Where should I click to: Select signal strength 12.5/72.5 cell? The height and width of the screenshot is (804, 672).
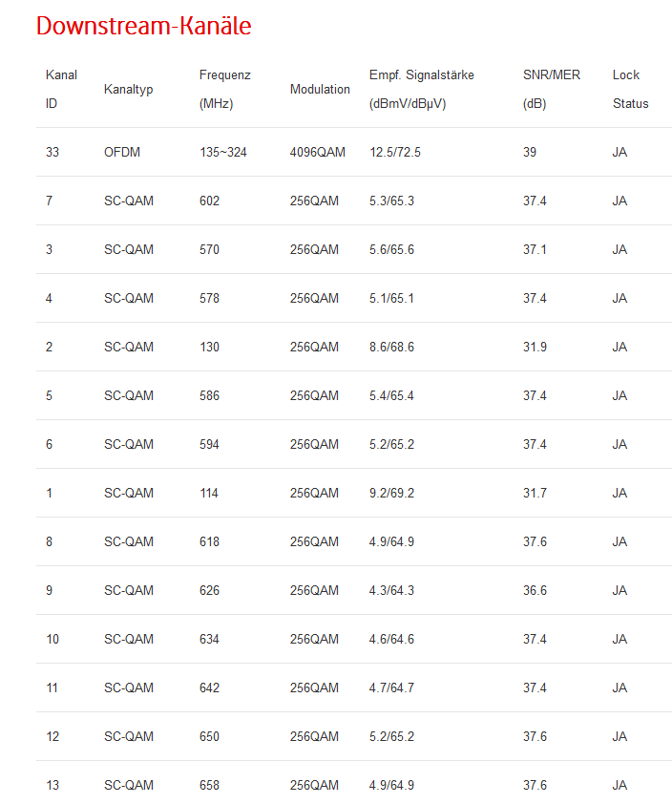pos(395,152)
